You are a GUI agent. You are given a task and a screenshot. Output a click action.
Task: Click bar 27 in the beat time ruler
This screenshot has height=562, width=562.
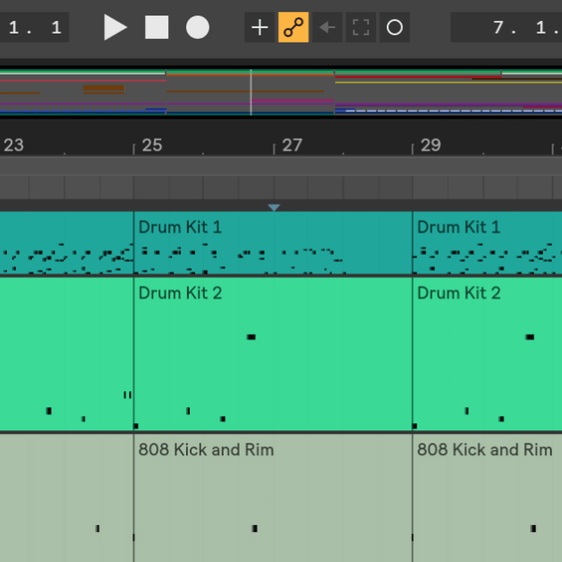pyautogui.click(x=292, y=145)
